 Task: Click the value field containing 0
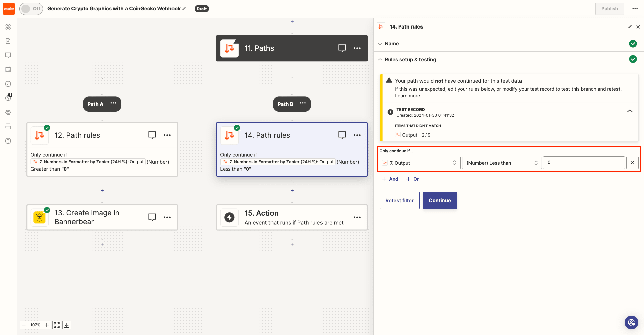583,163
